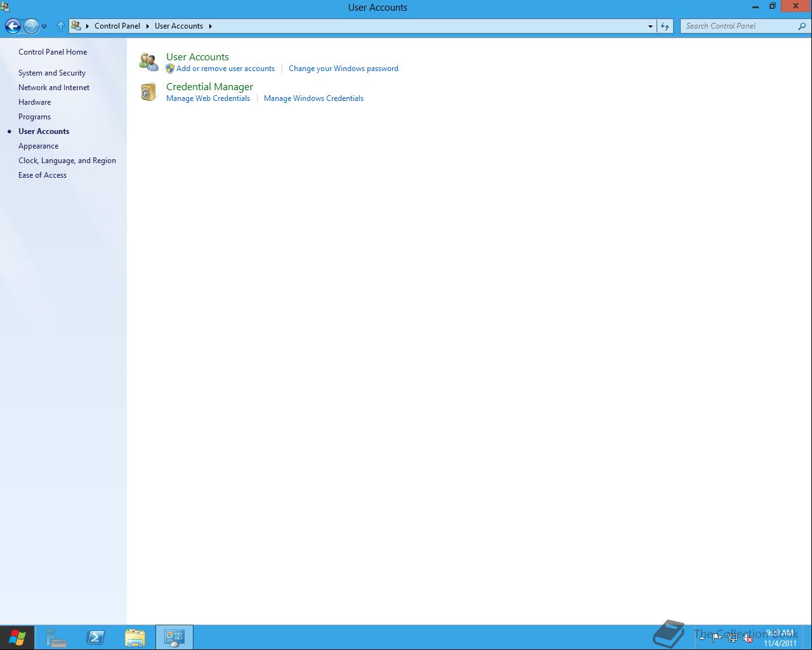
Task: Click the window icon in title bar
Action: click(x=5, y=7)
